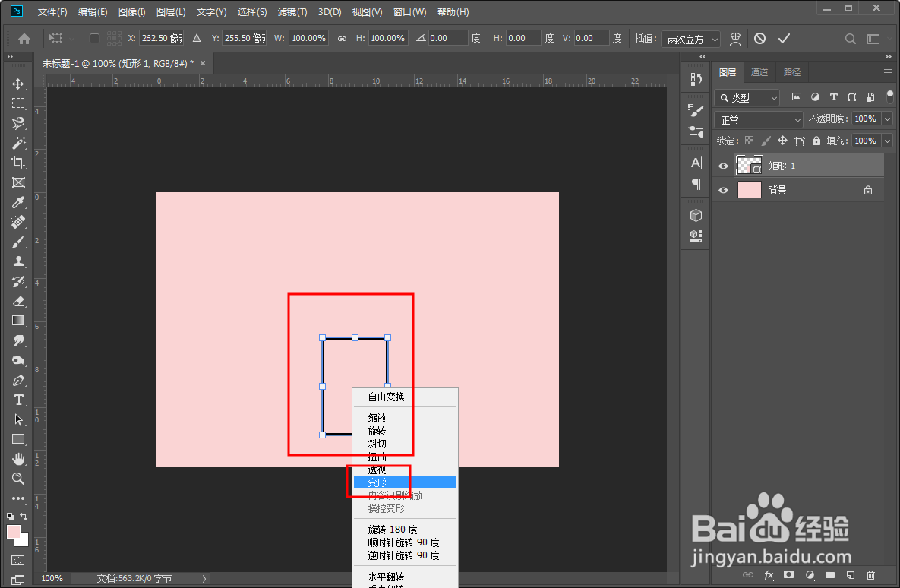Select the History Brush tool
Screen dimensions: 900x588
point(18,281)
